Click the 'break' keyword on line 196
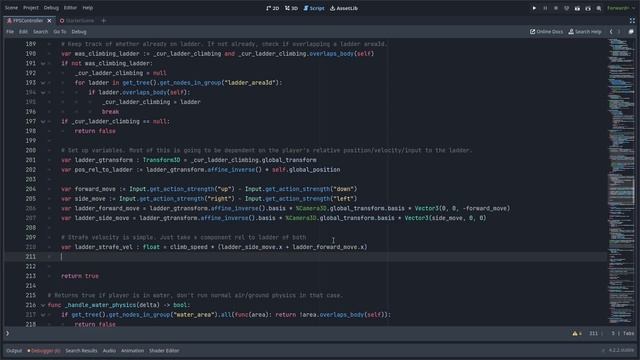 click(x=111, y=112)
